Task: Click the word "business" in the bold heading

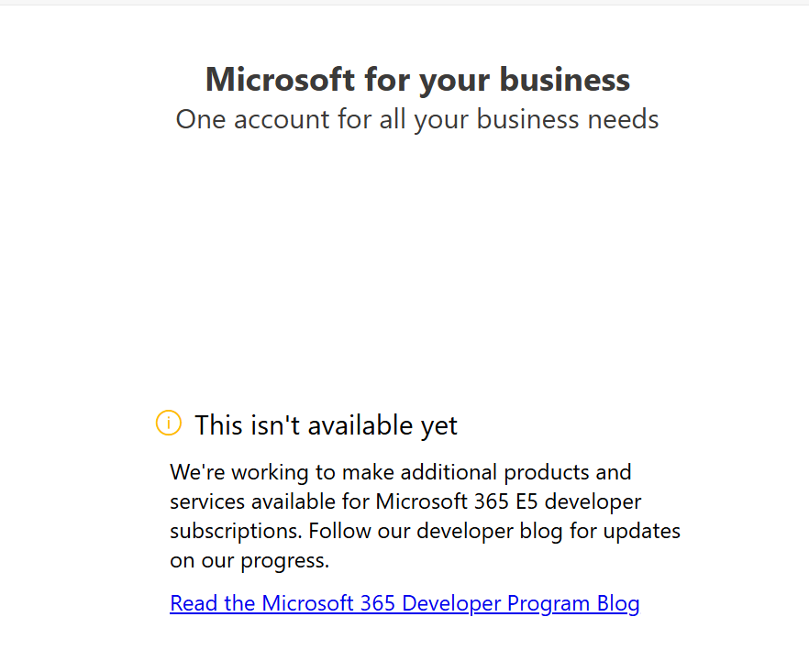Action: click(565, 80)
